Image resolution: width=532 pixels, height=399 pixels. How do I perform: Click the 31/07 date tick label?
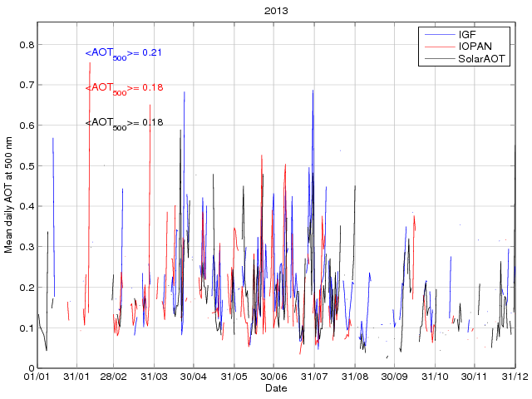click(314, 377)
